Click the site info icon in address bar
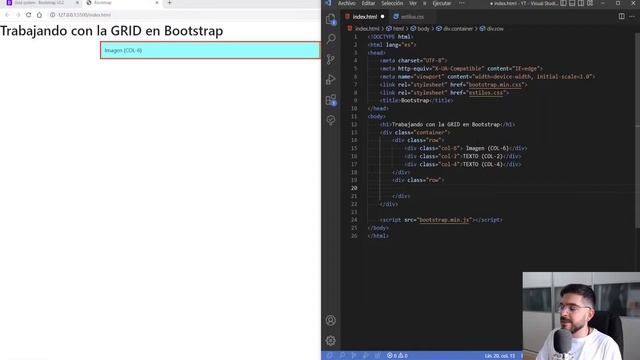 click(52, 15)
